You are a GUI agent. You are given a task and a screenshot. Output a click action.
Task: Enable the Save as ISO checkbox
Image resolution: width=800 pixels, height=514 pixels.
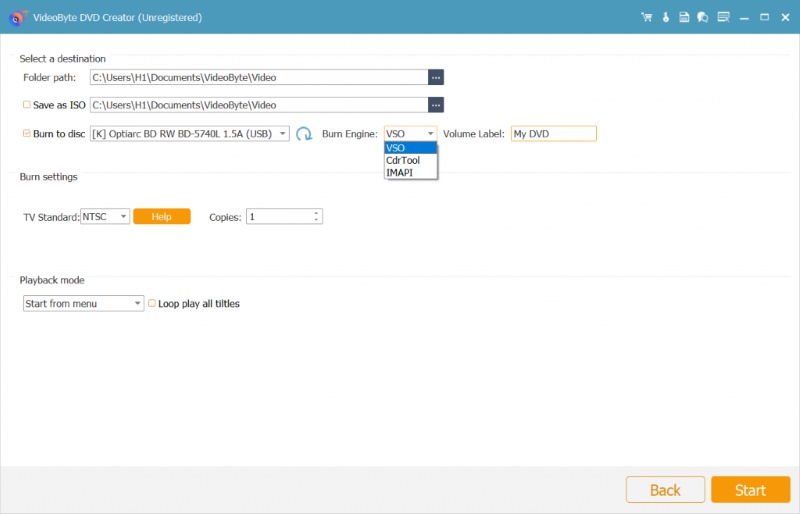tap(27, 105)
